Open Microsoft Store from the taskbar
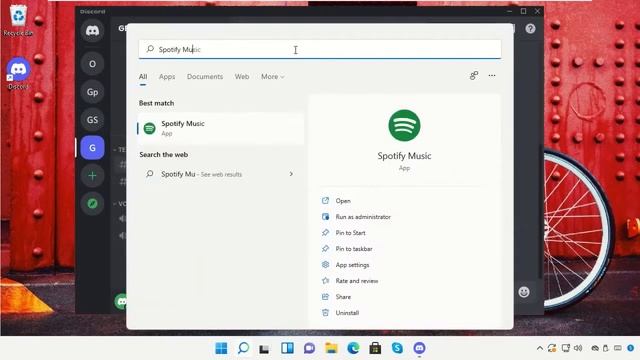This screenshot has width=640, height=360. [x=375, y=348]
